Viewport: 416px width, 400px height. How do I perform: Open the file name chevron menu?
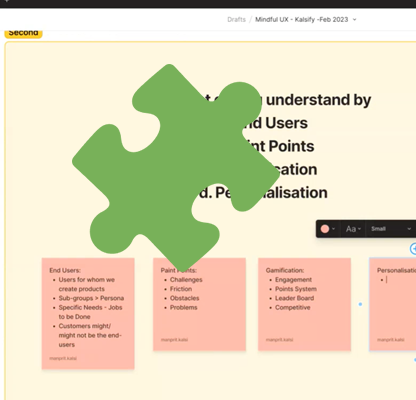coord(354,20)
